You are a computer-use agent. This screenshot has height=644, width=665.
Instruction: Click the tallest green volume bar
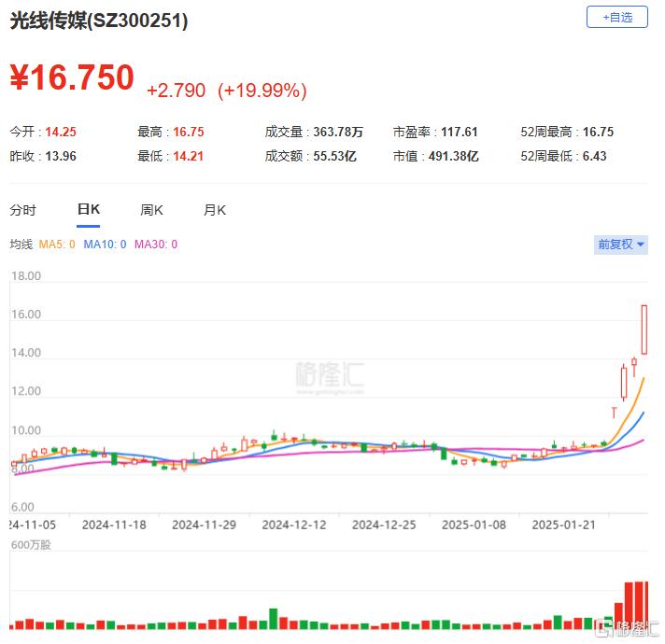point(274,619)
